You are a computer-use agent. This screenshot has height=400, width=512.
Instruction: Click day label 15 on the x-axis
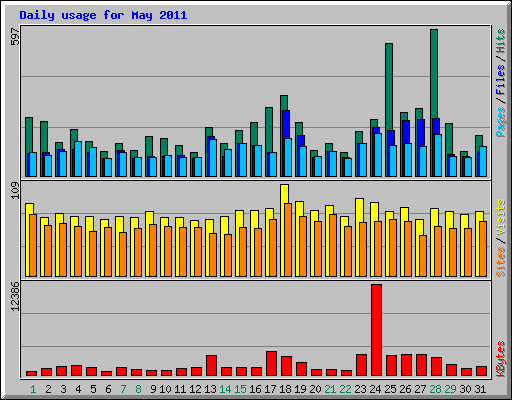point(240,389)
